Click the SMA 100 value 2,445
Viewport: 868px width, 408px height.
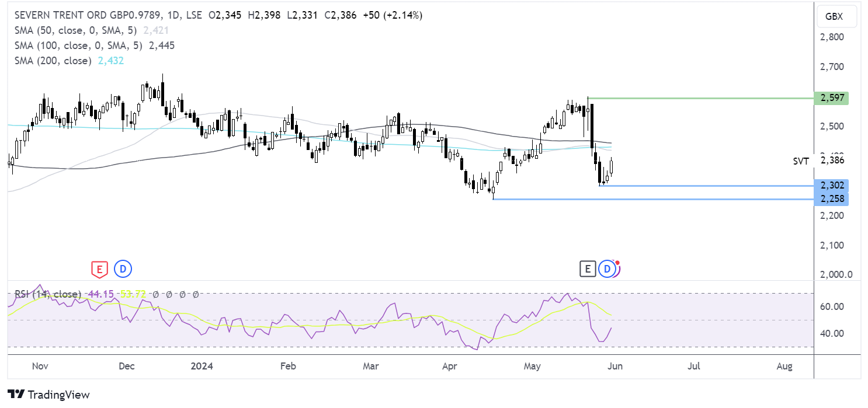(x=162, y=46)
